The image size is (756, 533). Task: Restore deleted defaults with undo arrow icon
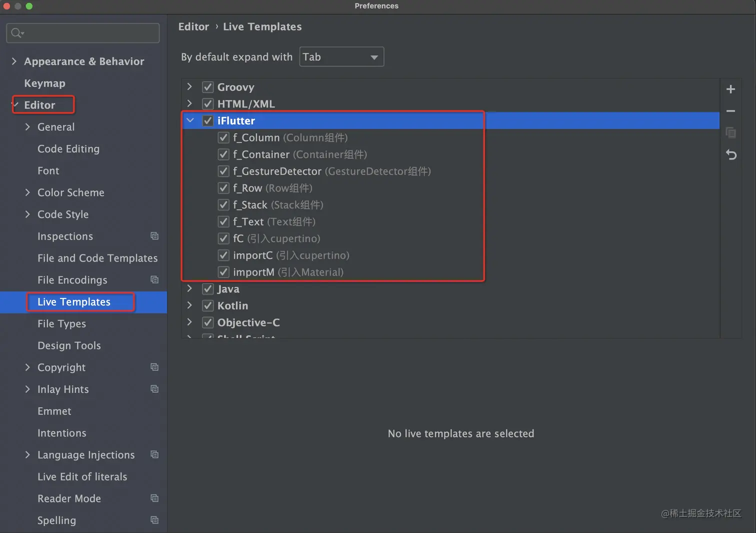point(731,154)
